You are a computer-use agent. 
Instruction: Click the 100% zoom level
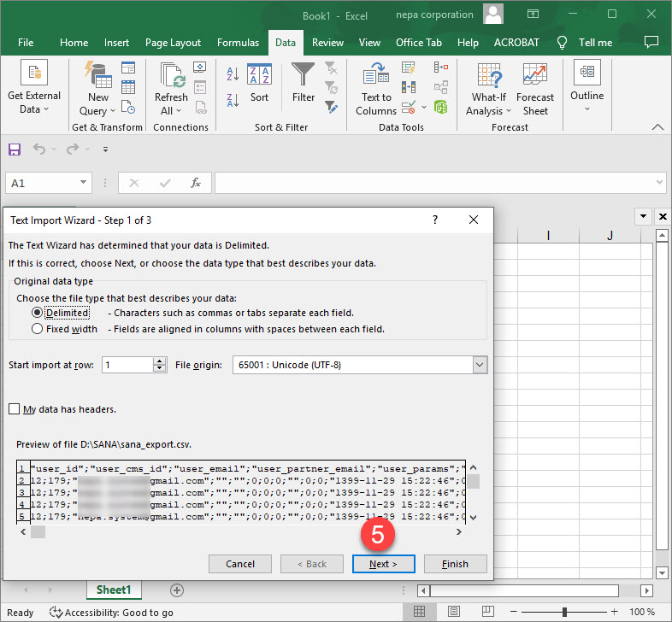(x=641, y=612)
